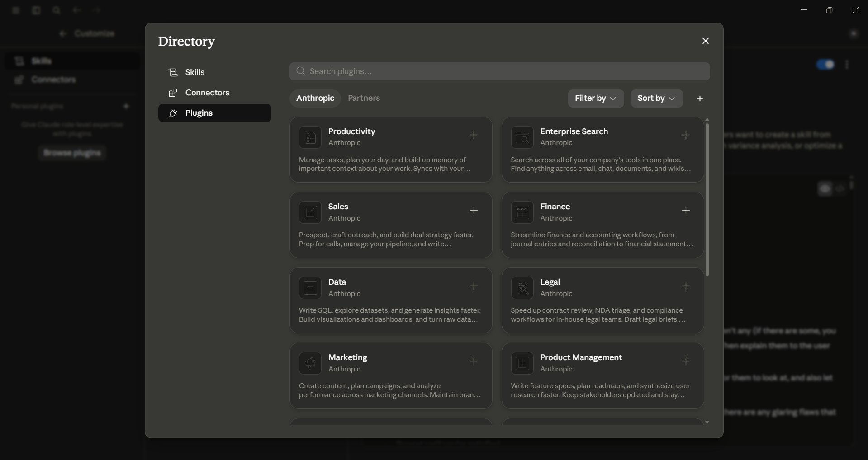The height and width of the screenshot is (460, 868).
Task: Go back using the top toolbar arrow
Action: click(77, 10)
